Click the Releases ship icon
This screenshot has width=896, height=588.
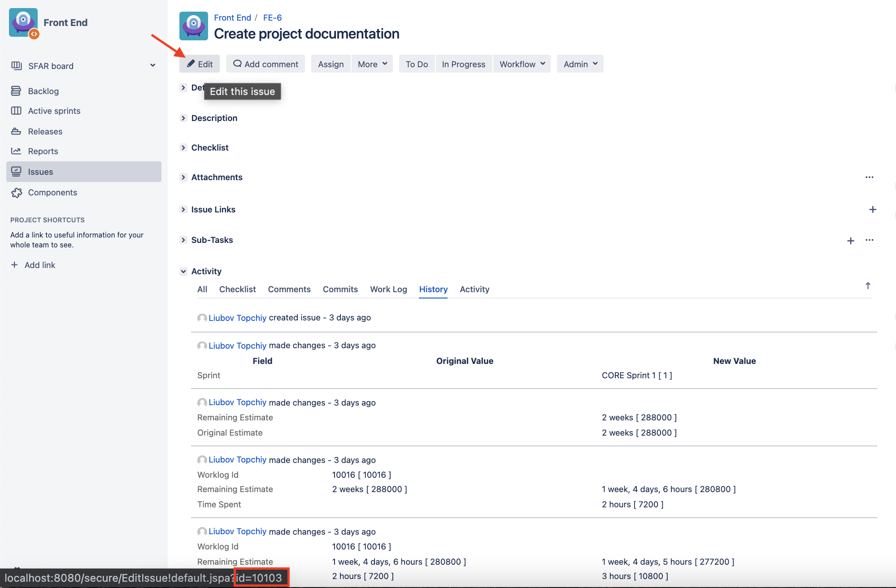(x=16, y=131)
